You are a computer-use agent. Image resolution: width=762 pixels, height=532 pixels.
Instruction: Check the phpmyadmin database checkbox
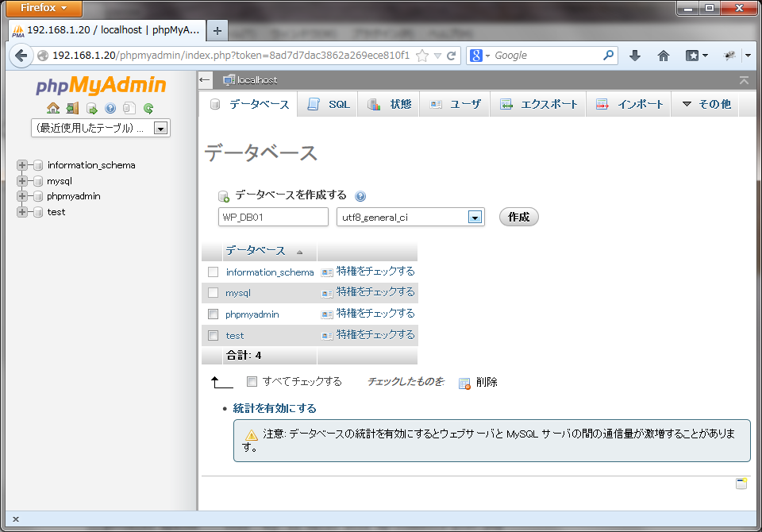click(x=213, y=314)
